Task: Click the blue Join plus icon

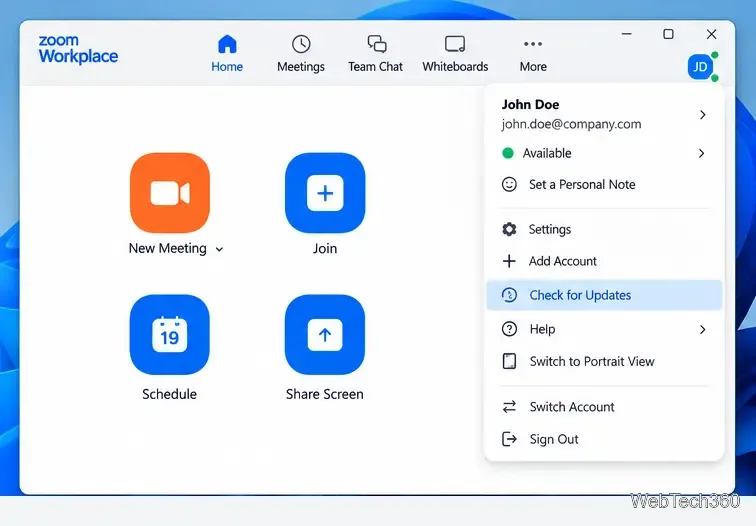Action: [x=325, y=192]
